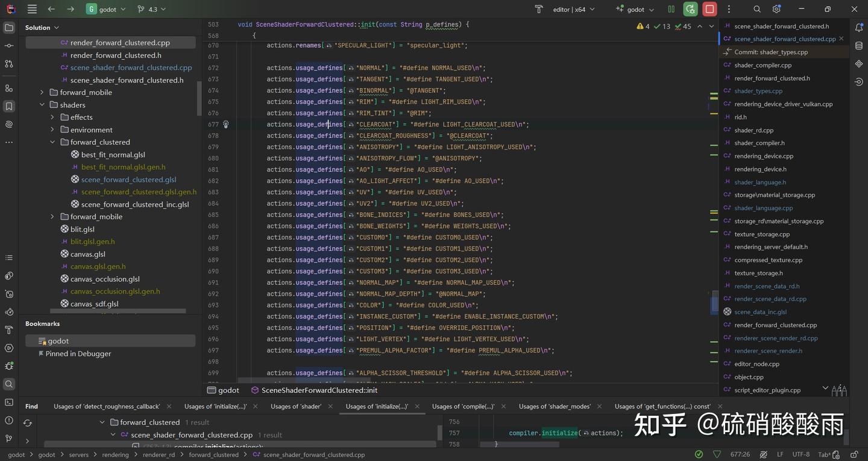The width and height of the screenshot is (868, 461).
Task: Navigate back using the left arrow icon
Action: pyautogui.click(x=51, y=9)
